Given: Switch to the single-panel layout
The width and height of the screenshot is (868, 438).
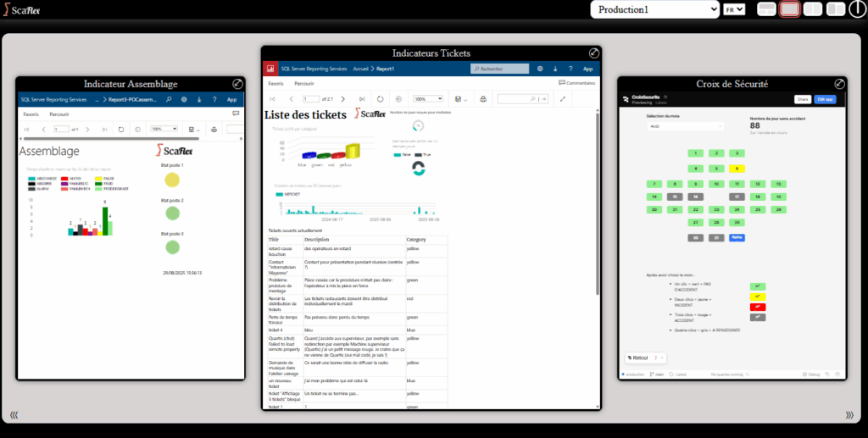Looking at the screenshot, I should tap(789, 9).
